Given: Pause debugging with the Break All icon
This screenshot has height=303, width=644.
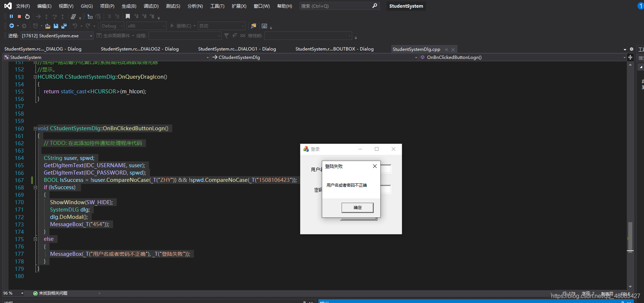Looking at the screenshot, I should (x=11, y=16).
